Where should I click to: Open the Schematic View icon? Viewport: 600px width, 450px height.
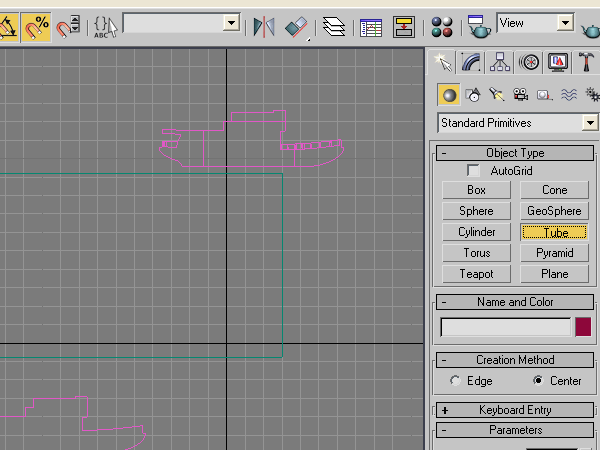click(x=404, y=27)
